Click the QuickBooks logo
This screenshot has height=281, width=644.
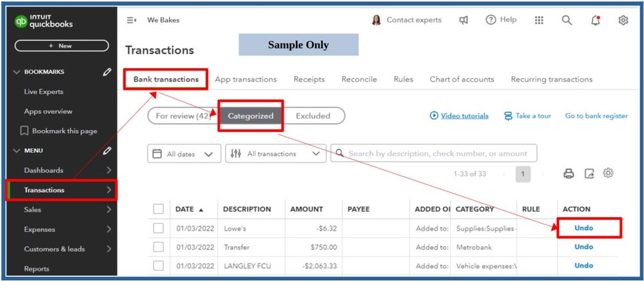pos(44,21)
